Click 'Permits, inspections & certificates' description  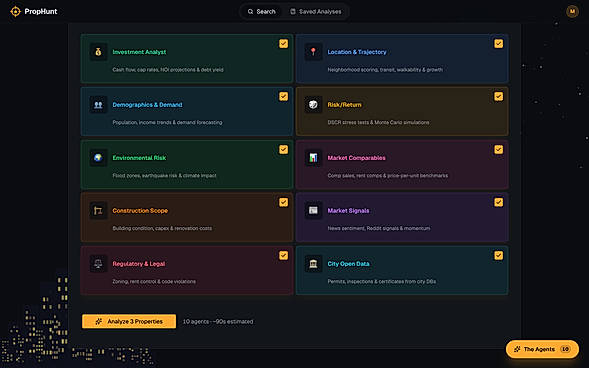coord(382,281)
